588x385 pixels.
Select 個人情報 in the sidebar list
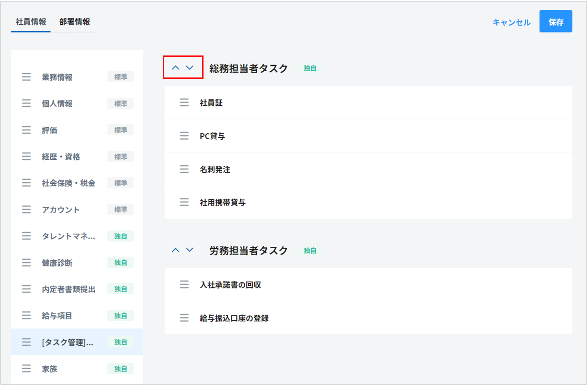point(57,104)
